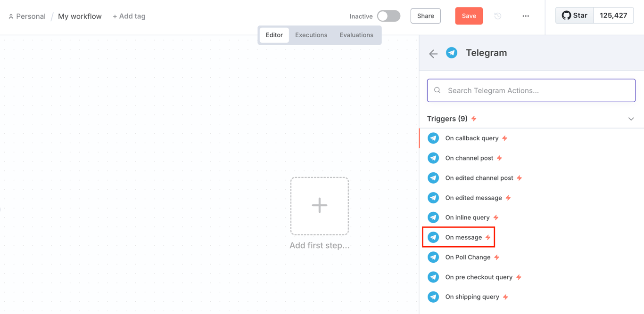644x314 pixels.
Task: Add a tag to My workflow
Action: pos(129,16)
